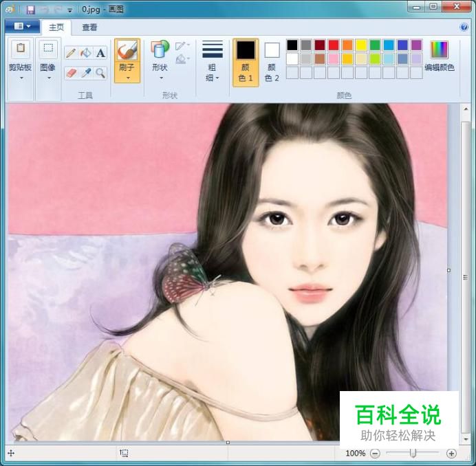Click the Paste clipboard icon
This screenshot has height=466, width=476.
tap(21, 49)
